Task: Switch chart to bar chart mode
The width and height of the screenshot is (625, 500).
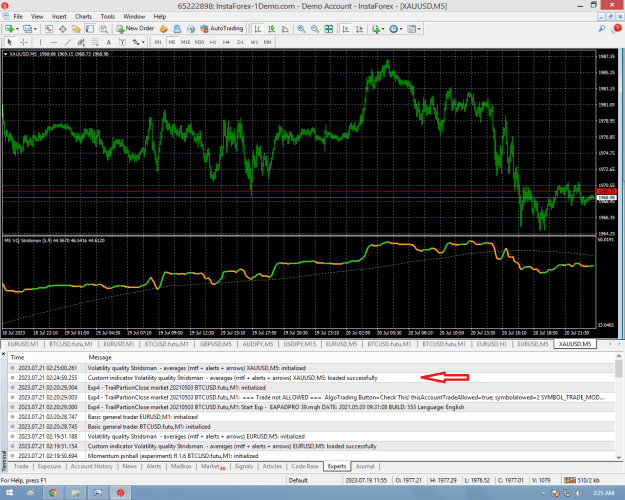Action: coord(258,29)
